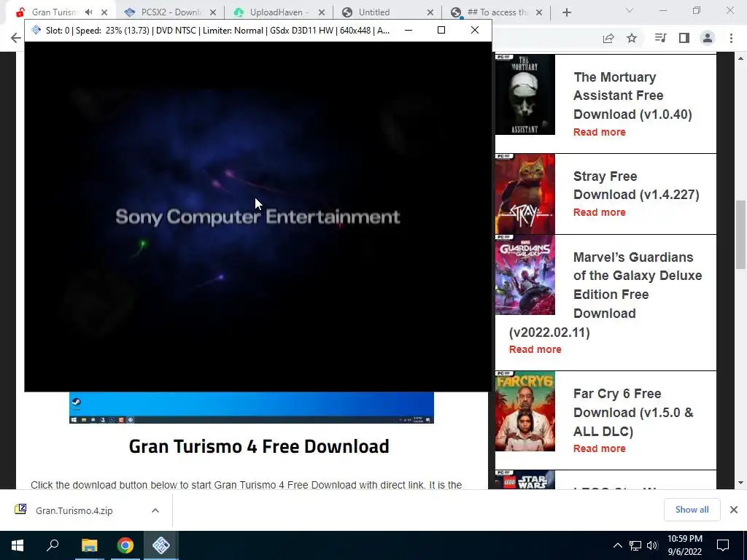Image resolution: width=747 pixels, height=560 pixels.
Task: Open Guardians of the Galaxy cover thumbnail
Action: click(525, 275)
